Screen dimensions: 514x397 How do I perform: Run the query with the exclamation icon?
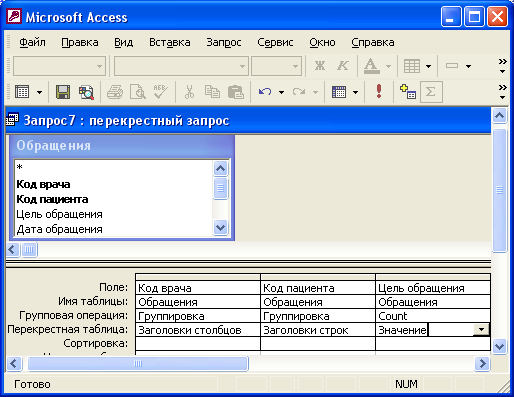(x=379, y=91)
